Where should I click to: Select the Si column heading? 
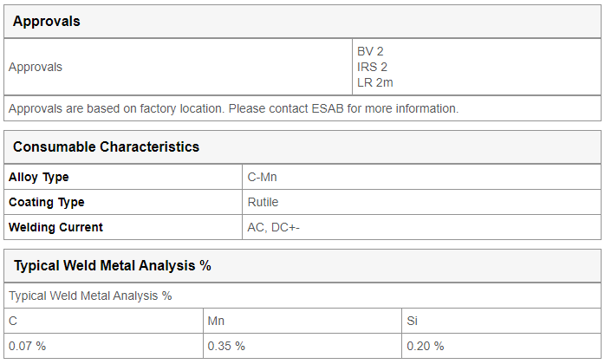coord(412,321)
